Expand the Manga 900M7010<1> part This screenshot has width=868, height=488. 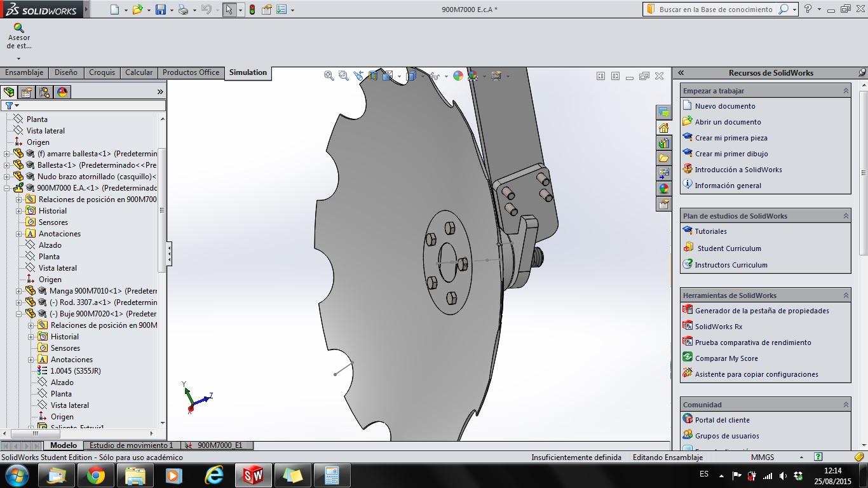[x=19, y=291]
